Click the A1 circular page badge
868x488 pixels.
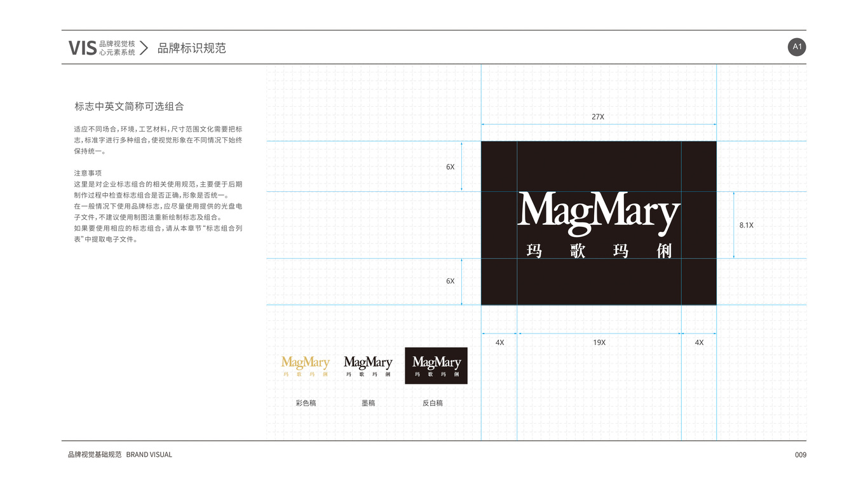(797, 47)
